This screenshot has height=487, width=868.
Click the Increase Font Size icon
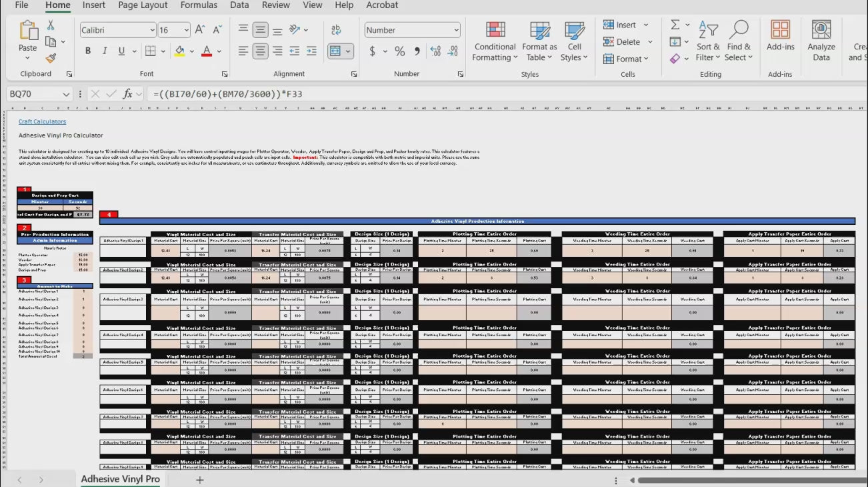click(x=200, y=30)
